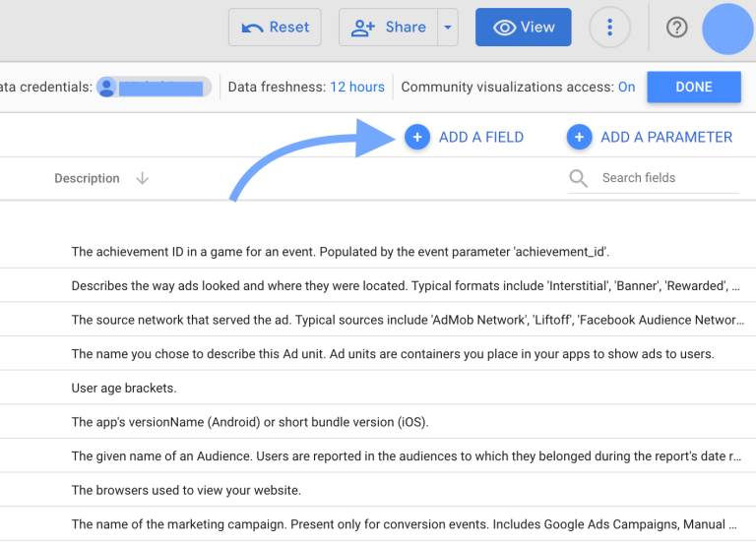
Task: Click the ADD A PARAMETER label
Action: pos(666,137)
